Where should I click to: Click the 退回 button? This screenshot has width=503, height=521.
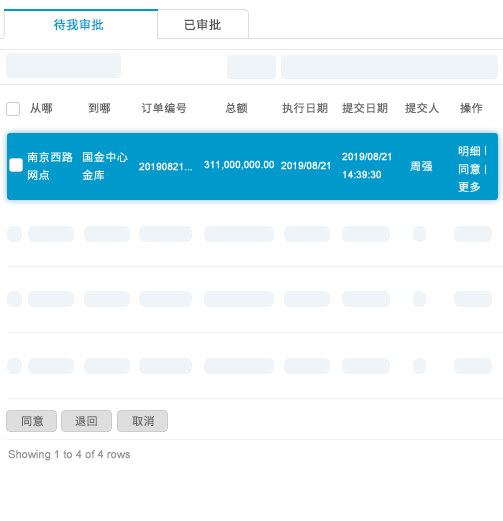tap(86, 421)
